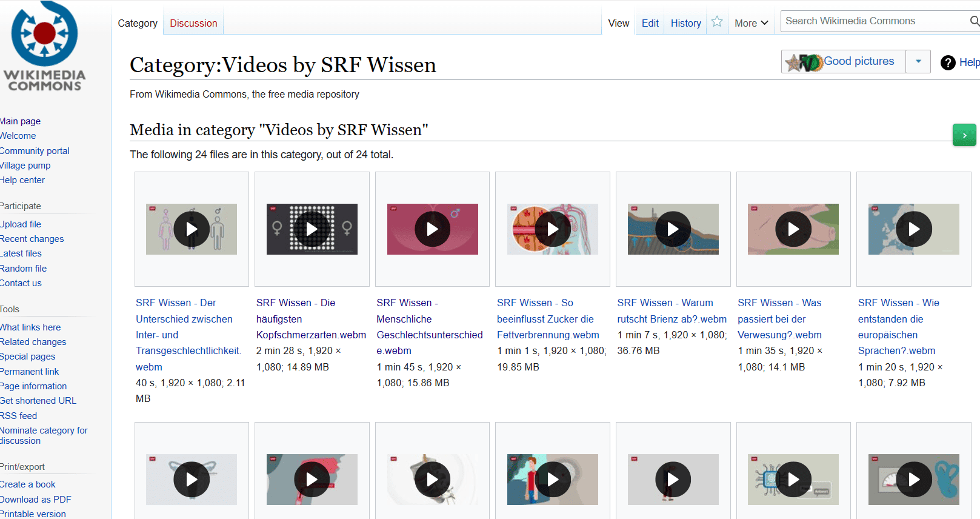Open file link Warum rutscht Brienz ab?.webm
Screen dimensions: 980x519
[x=672, y=311]
